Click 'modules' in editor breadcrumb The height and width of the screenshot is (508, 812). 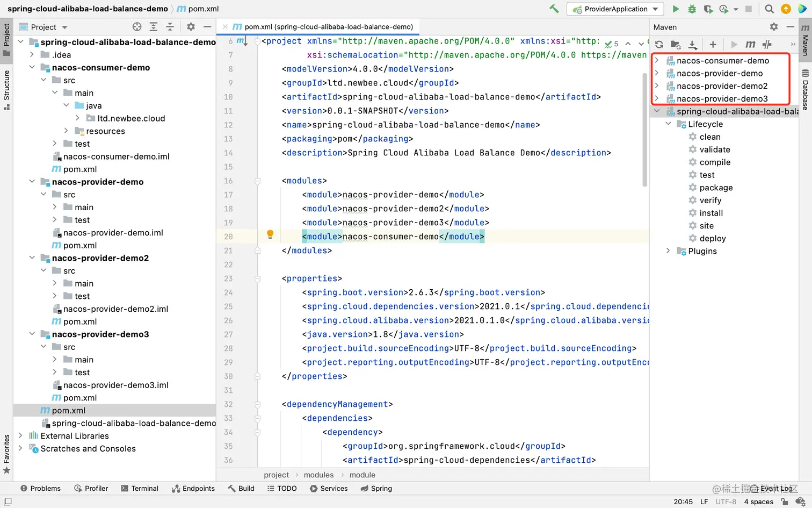318,475
